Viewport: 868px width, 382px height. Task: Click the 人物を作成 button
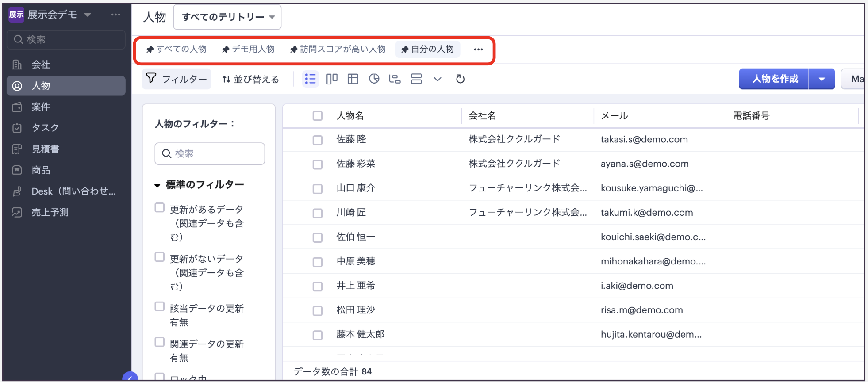[775, 79]
